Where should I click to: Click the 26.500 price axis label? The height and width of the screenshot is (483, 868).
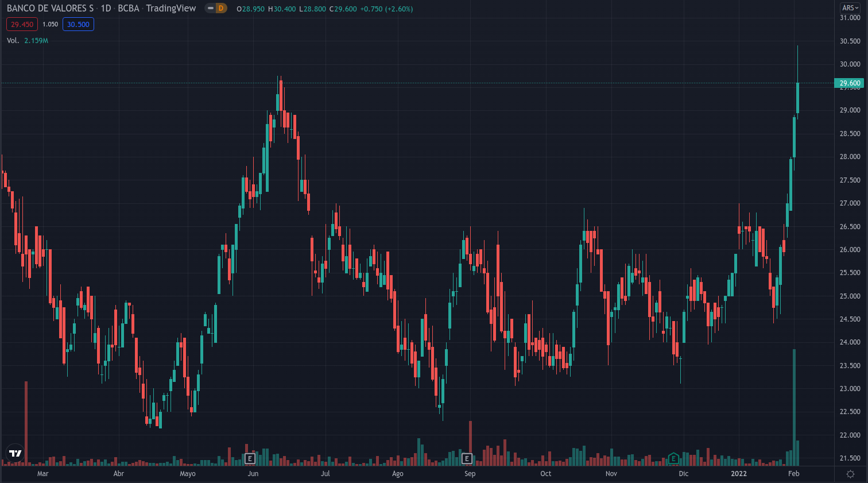pos(850,227)
